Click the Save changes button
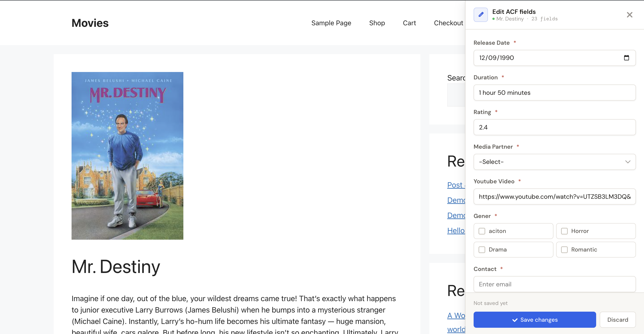This screenshot has height=334, width=644. pos(534,319)
